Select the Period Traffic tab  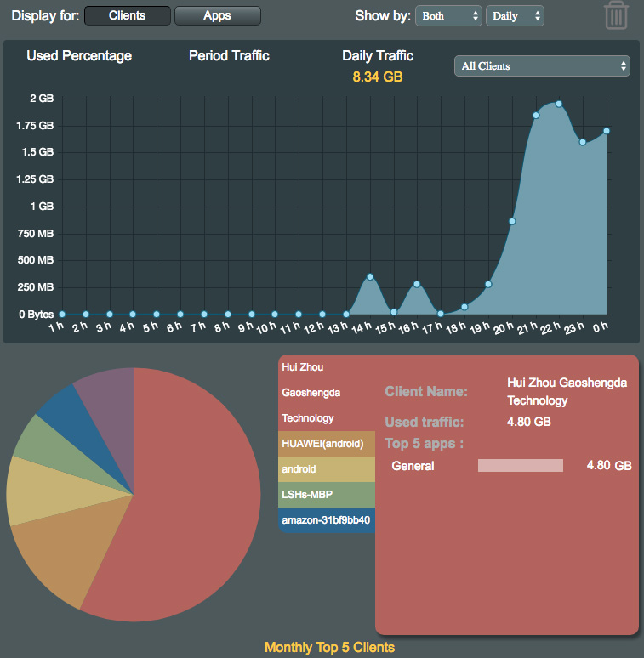(x=229, y=56)
